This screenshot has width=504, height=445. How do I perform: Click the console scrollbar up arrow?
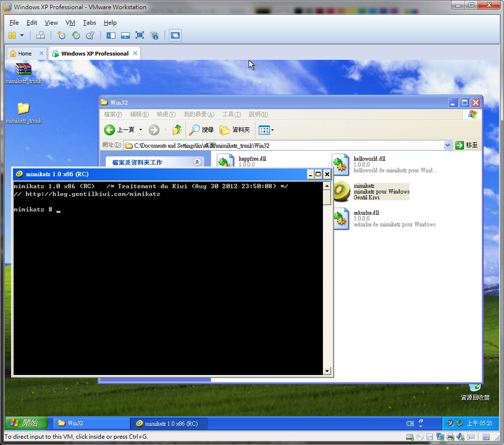point(327,186)
